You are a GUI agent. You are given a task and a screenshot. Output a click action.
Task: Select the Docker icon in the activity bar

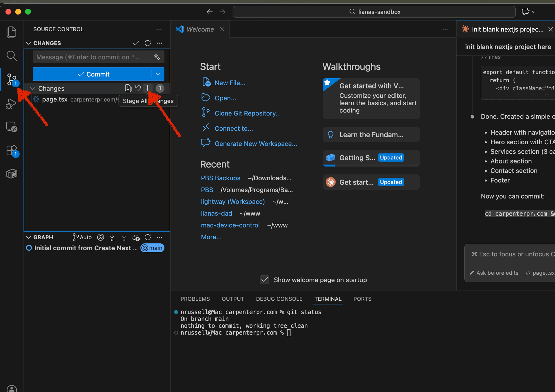click(12, 173)
